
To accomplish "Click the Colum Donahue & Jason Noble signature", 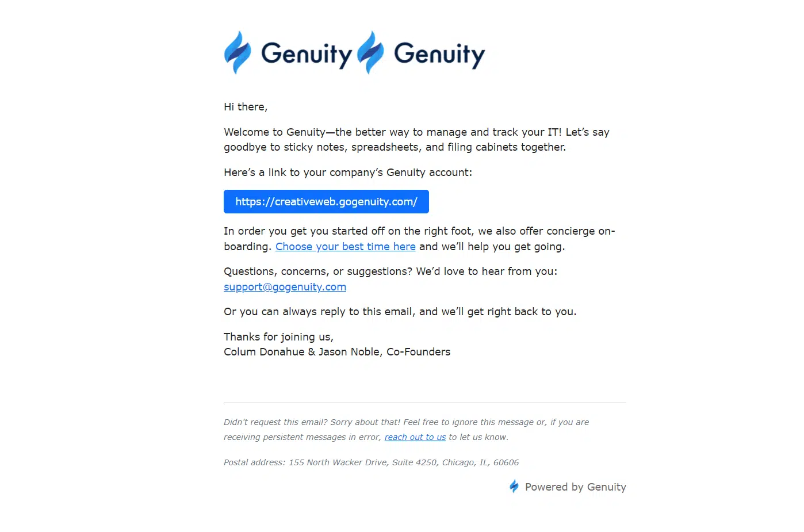I will [337, 352].
